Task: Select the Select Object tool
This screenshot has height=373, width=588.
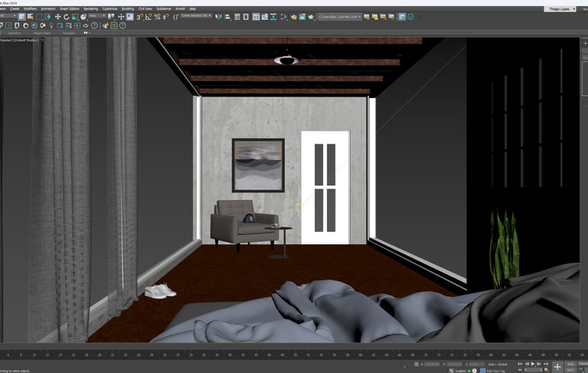Action: tap(21, 17)
